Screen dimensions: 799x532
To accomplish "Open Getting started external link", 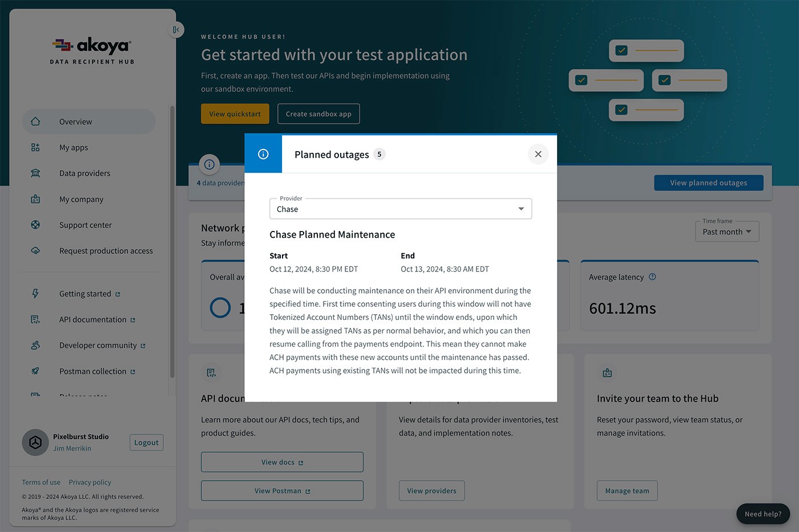I will 89,294.
